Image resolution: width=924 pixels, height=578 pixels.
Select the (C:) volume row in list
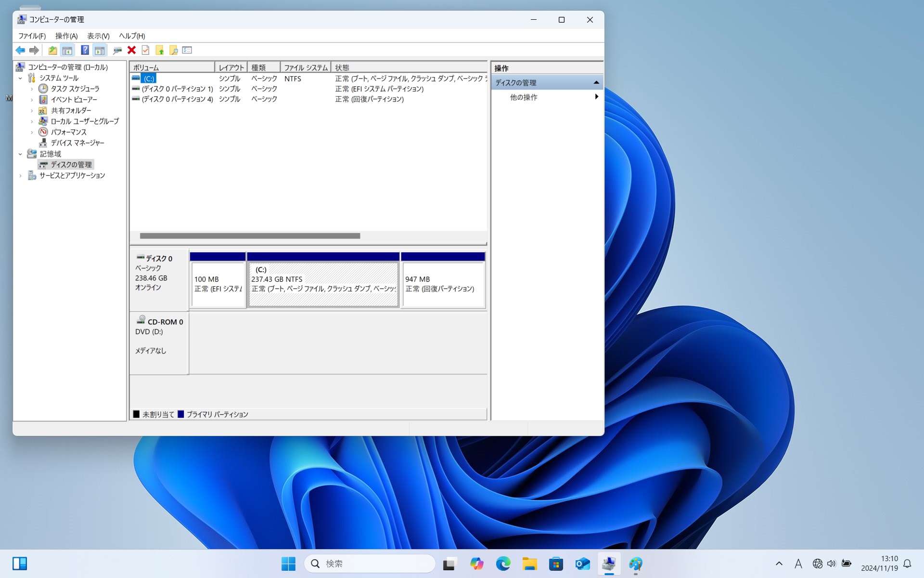point(308,79)
